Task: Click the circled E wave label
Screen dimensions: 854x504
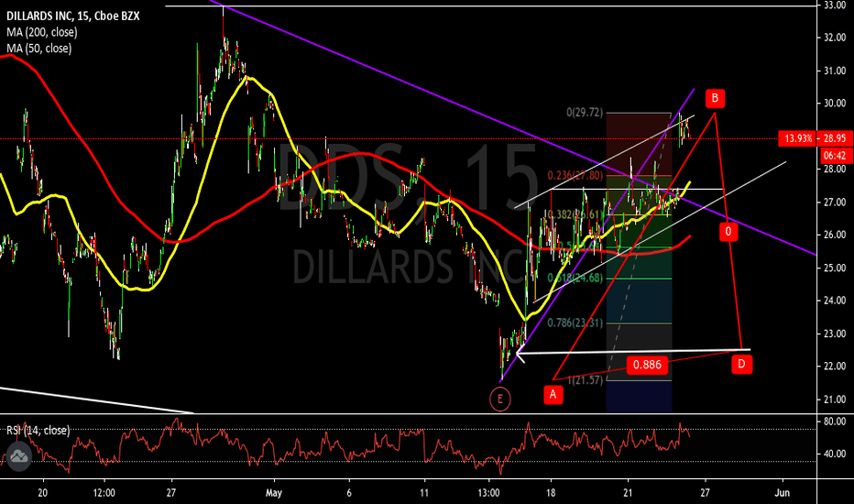Action: [x=500, y=400]
